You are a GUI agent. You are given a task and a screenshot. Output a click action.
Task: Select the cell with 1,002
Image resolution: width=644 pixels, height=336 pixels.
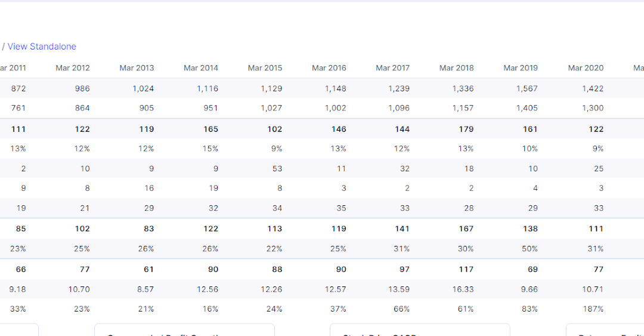pyautogui.click(x=336, y=108)
